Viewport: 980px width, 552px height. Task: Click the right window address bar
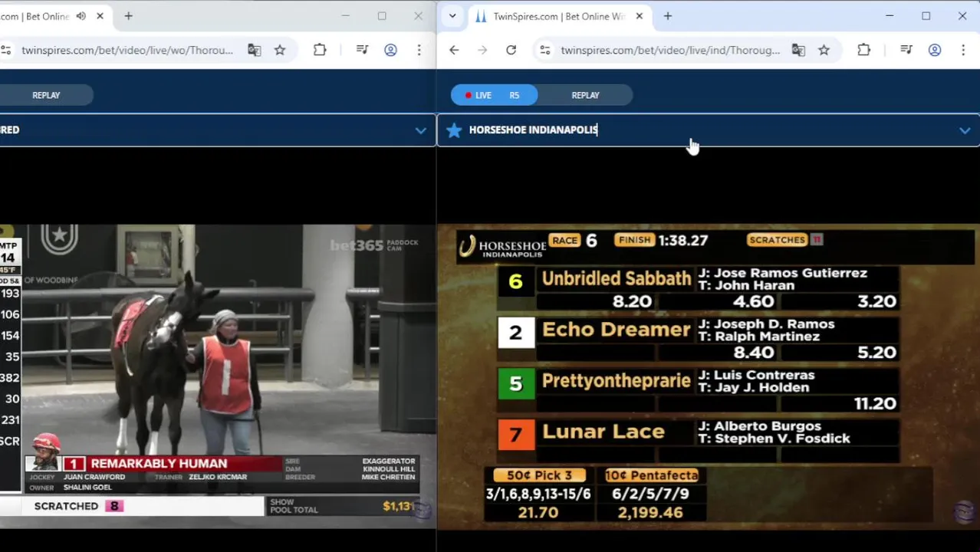coord(669,51)
